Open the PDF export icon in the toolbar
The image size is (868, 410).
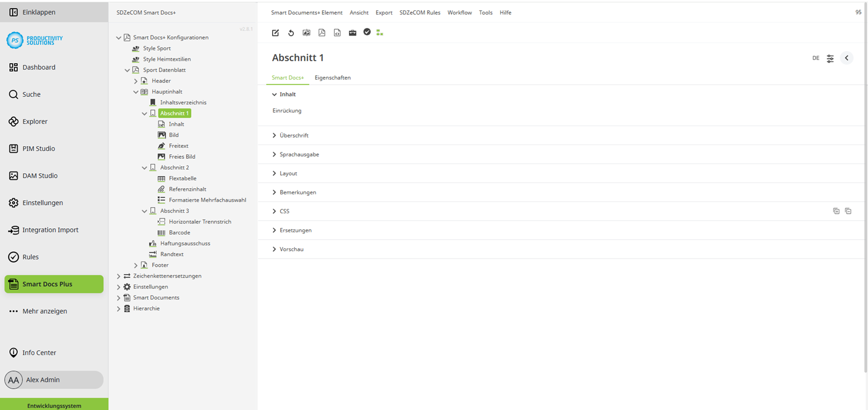tap(321, 33)
